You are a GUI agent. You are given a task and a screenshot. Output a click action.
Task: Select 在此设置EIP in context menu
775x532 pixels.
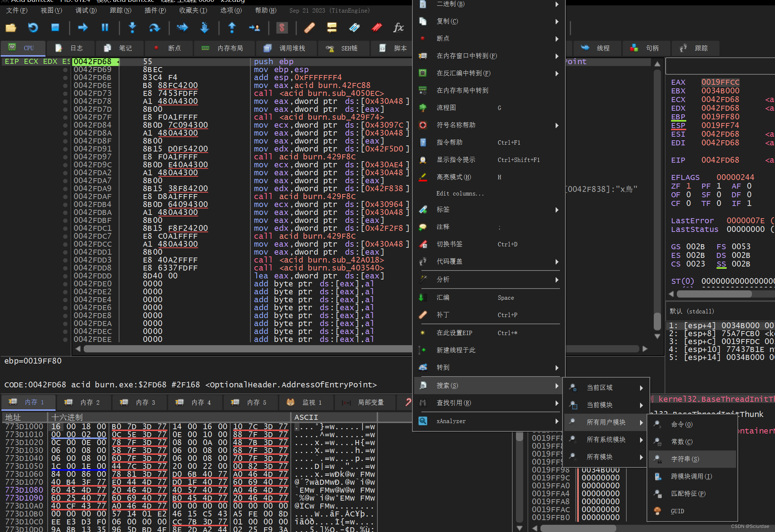(489, 333)
